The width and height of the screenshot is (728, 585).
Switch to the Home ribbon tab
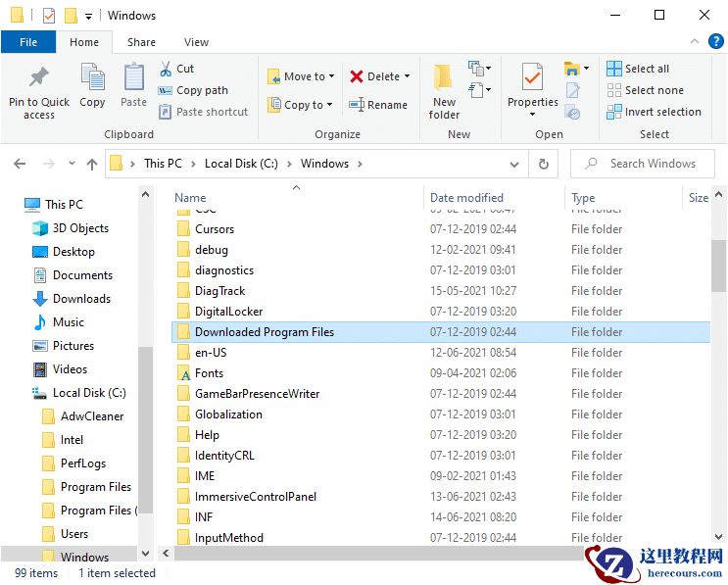84,42
